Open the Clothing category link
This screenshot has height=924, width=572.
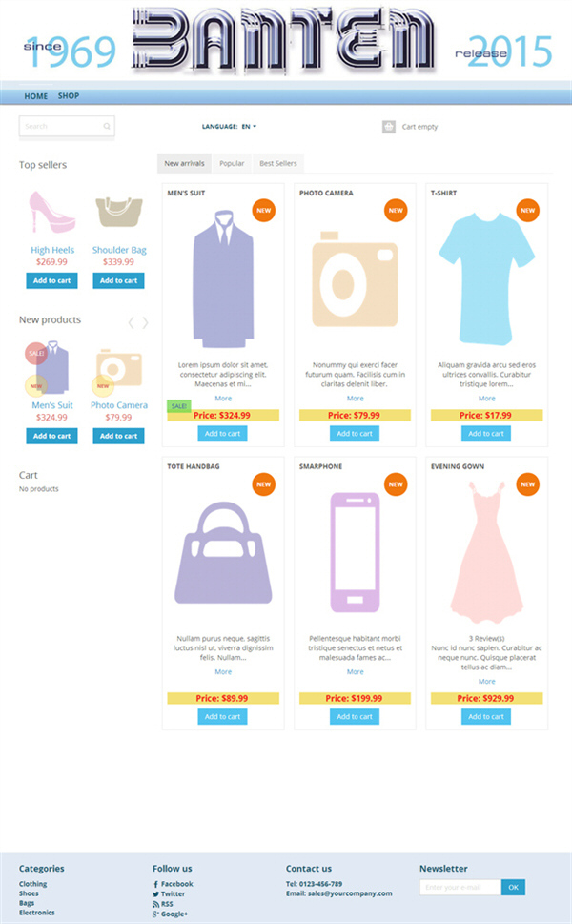[33, 884]
